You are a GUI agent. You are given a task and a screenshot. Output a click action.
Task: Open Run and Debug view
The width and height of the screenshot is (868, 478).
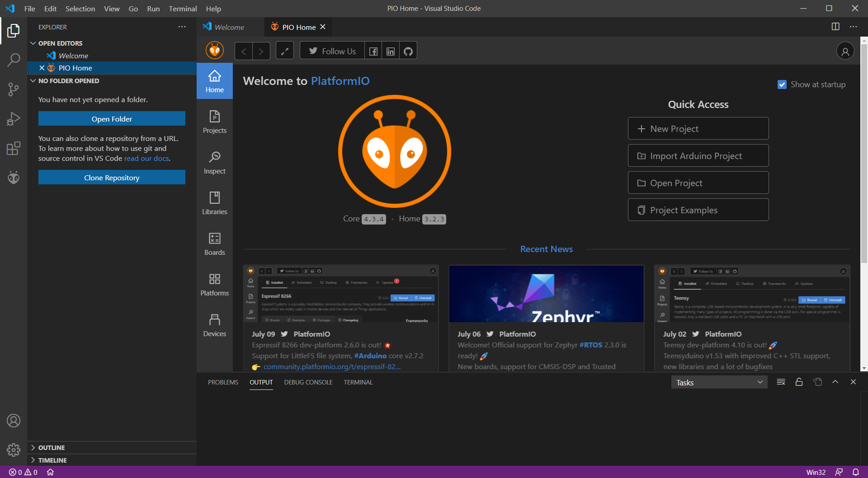(14, 119)
